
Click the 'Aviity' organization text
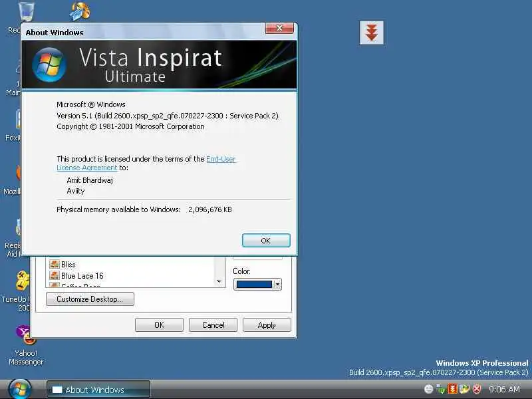[x=76, y=191]
